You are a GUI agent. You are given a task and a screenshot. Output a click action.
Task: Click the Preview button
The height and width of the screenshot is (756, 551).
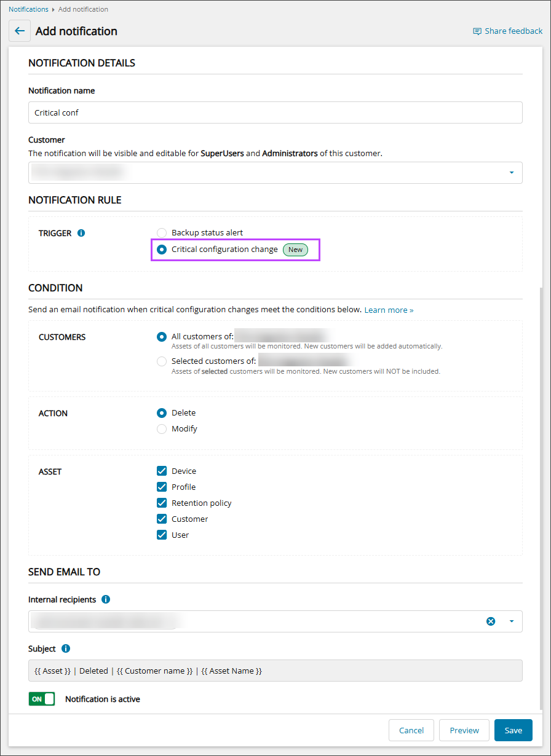464,730
